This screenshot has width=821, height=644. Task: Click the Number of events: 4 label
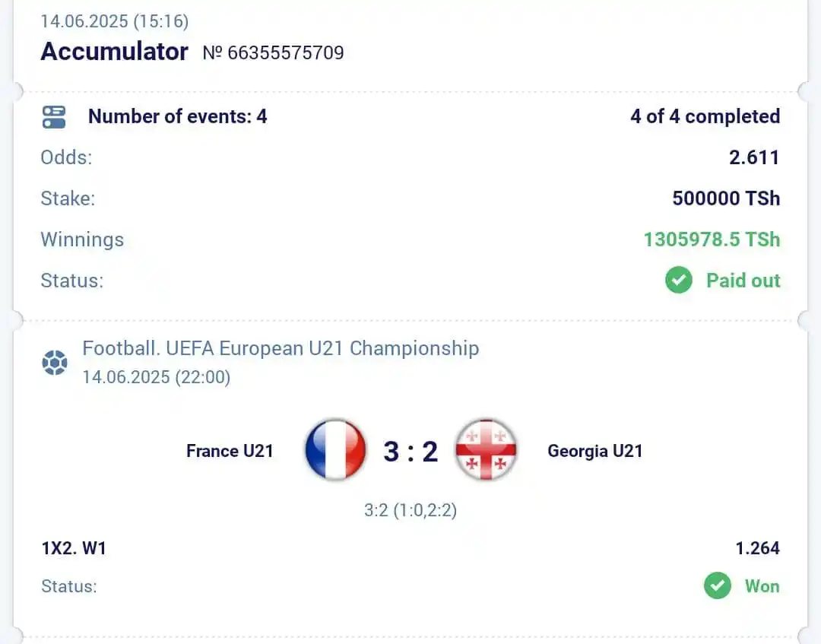coord(177,116)
